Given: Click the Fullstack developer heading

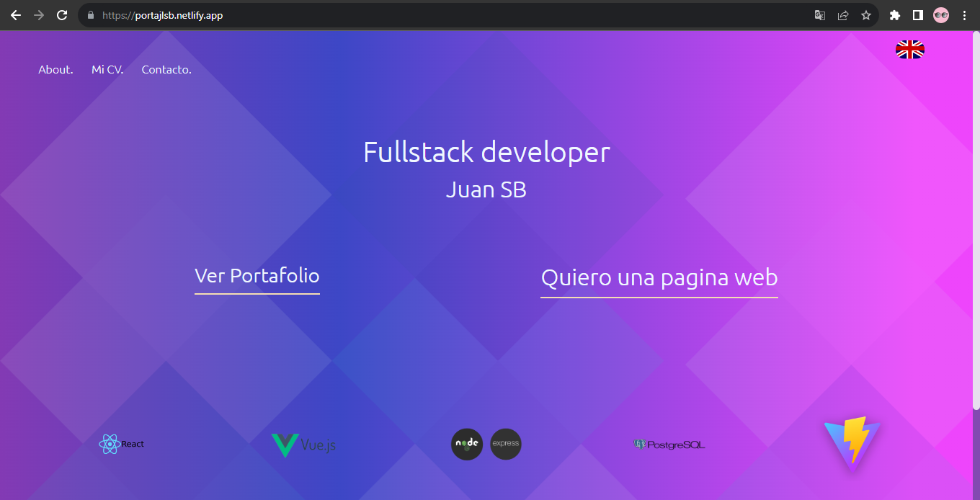Looking at the screenshot, I should (x=486, y=153).
